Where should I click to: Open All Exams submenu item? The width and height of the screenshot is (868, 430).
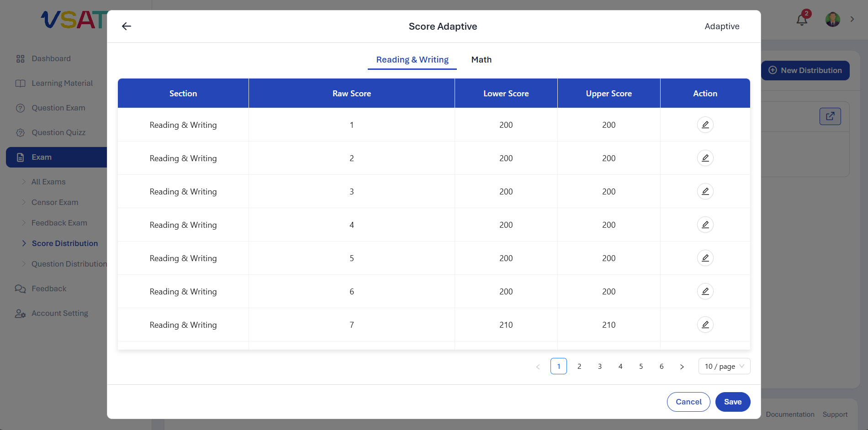point(48,182)
